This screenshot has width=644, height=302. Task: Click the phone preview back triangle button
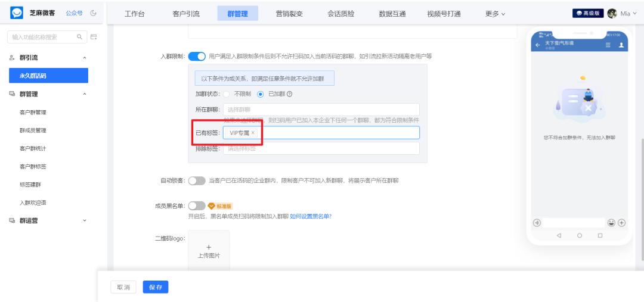[x=559, y=235]
